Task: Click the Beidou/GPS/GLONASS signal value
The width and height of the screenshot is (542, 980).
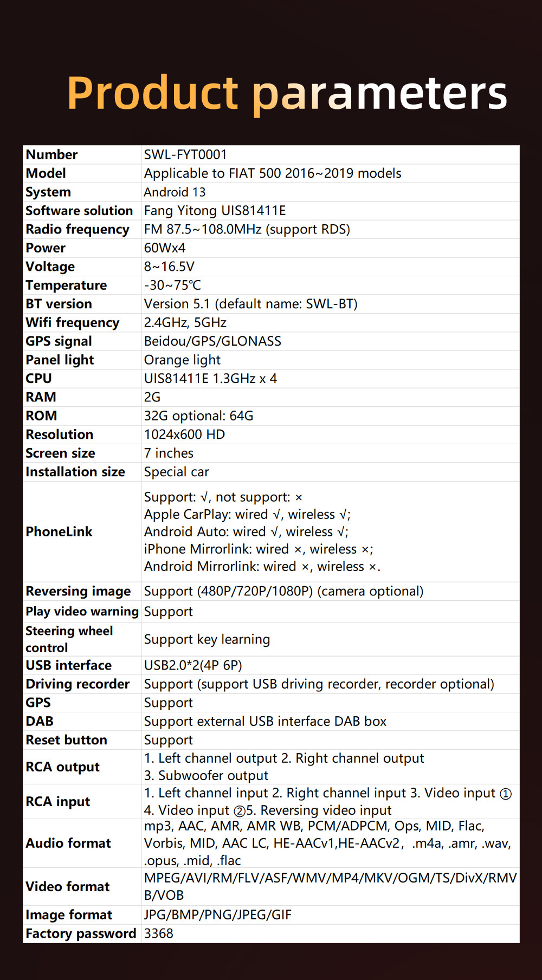Action: (212, 341)
